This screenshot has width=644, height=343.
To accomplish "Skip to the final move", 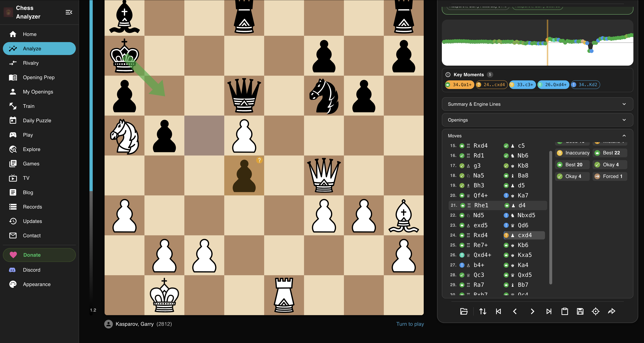I will tap(549, 312).
